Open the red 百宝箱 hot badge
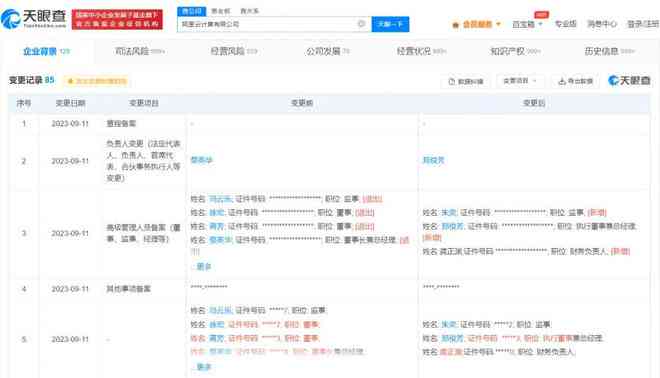The height and width of the screenshot is (378, 660). tap(542, 15)
